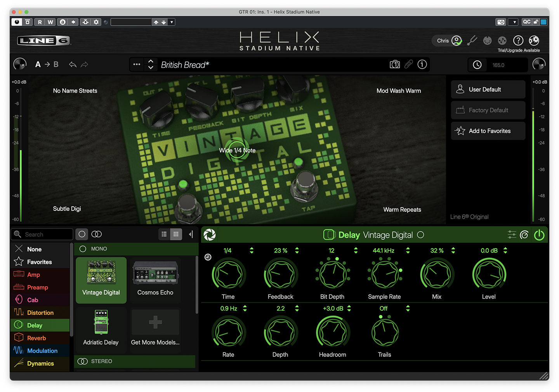Select the stereo models filter rings
559x392 pixels.
[x=97, y=234]
